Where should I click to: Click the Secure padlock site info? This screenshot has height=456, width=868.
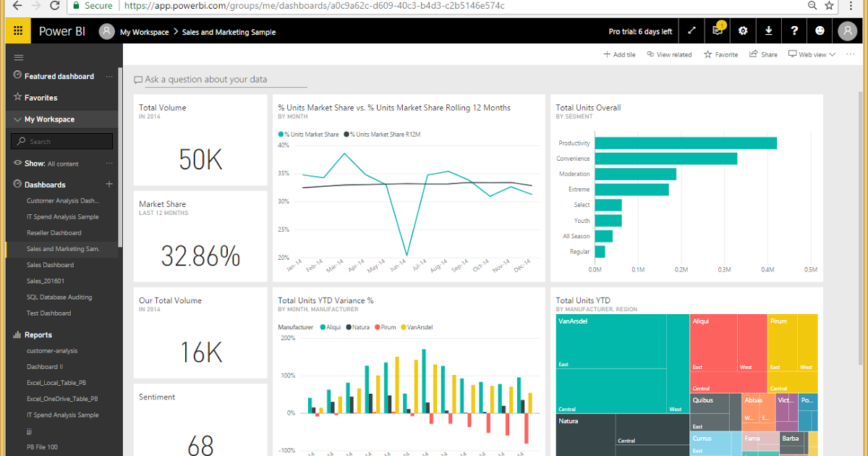coord(92,6)
